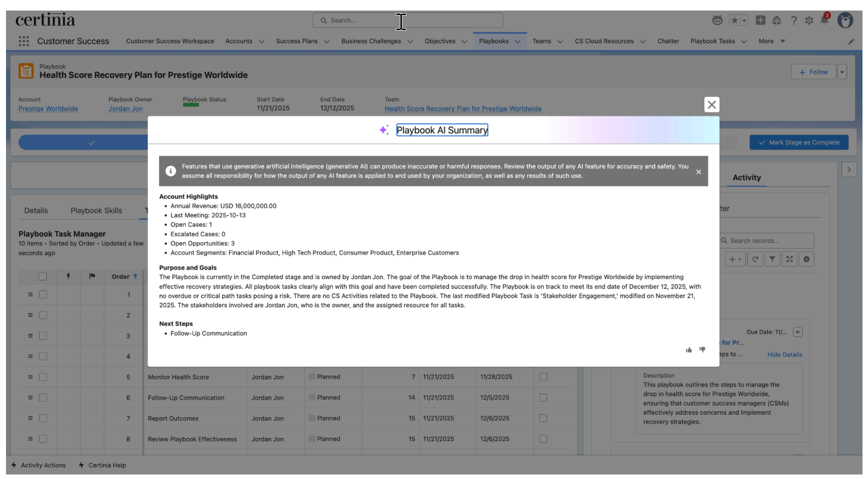Open the Chatter navigation tab
The height and width of the screenshot is (479, 868).
click(668, 41)
